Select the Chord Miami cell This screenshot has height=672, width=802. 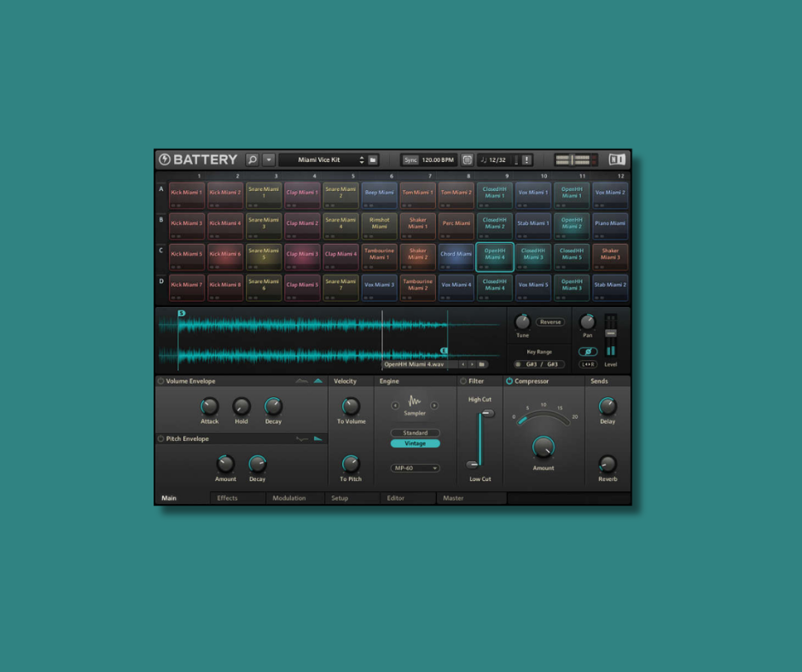[x=456, y=257]
